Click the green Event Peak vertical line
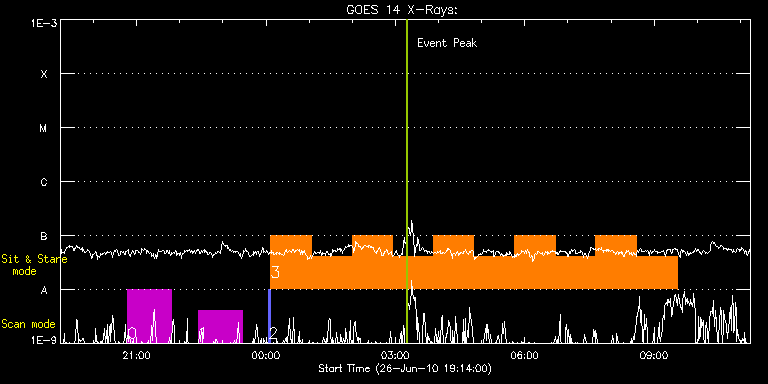 coord(407,181)
